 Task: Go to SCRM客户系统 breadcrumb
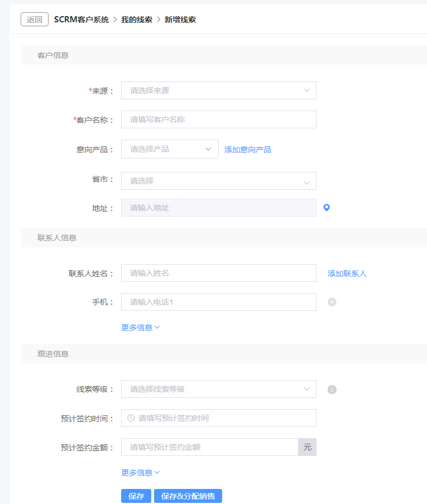(x=81, y=20)
